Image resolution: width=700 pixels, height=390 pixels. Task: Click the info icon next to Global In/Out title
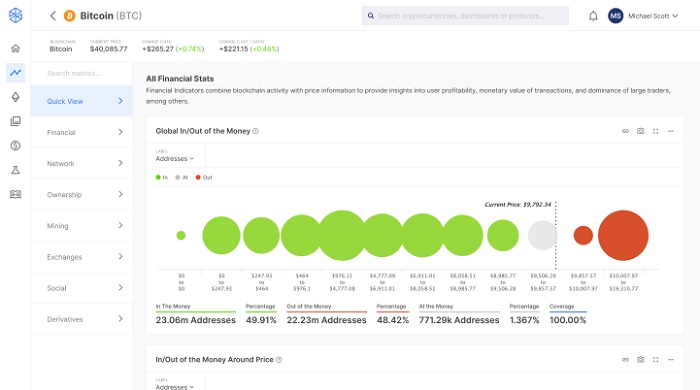[255, 131]
